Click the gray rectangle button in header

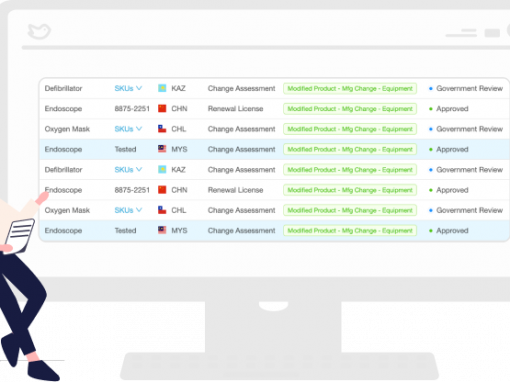coord(492,33)
